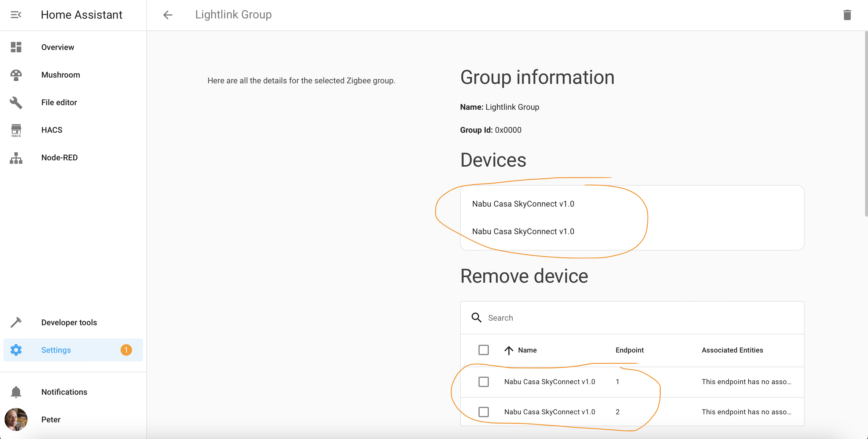This screenshot has width=868, height=439.
Task: Open Settings in the sidebar
Action: (56, 350)
